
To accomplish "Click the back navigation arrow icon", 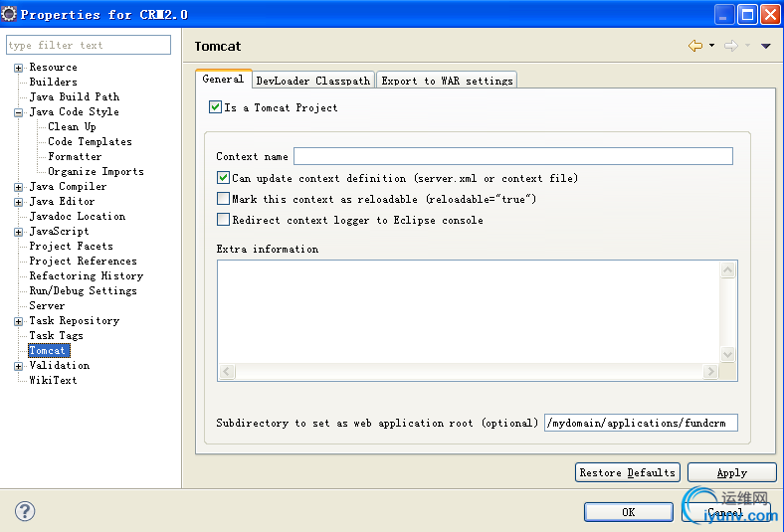I will coord(695,46).
